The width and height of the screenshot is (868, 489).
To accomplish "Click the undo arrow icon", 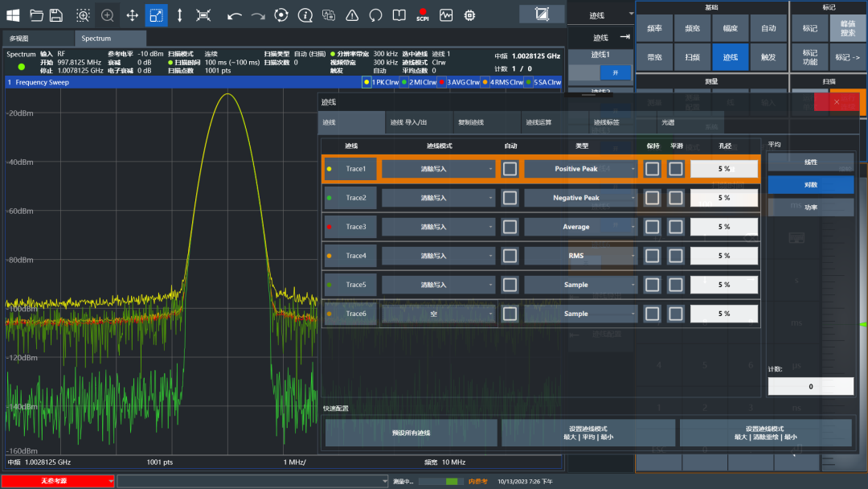I will [234, 15].
